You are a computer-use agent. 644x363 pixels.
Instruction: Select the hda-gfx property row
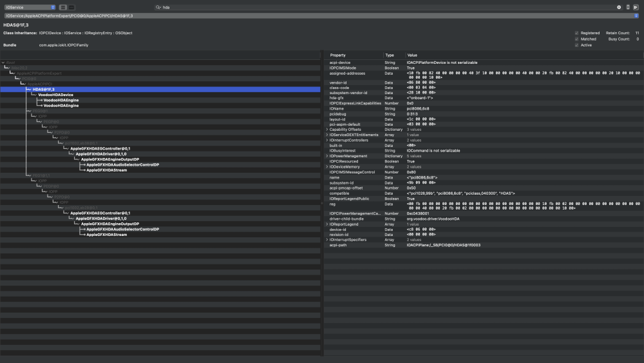[x=484, y=98]
